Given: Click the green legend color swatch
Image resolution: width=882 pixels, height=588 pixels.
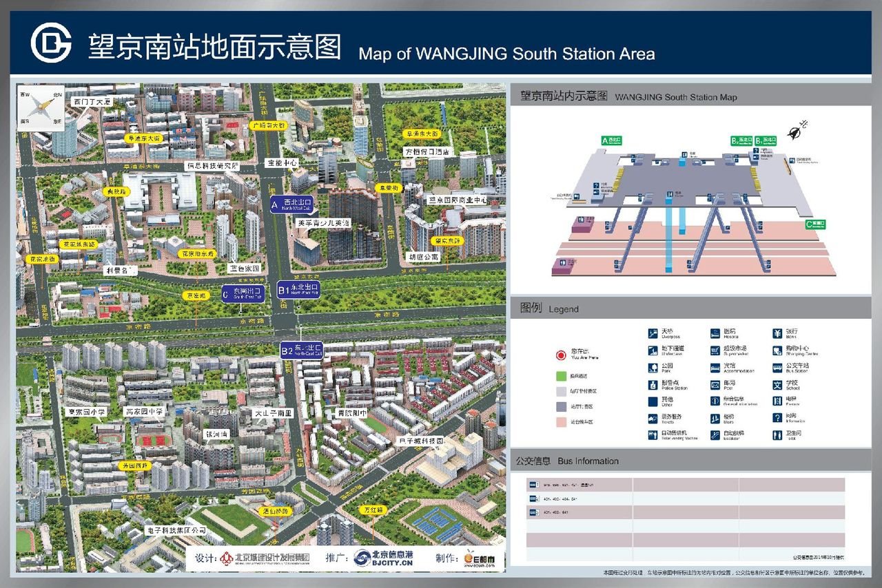Looking at the screenshot, I should 561,377.
